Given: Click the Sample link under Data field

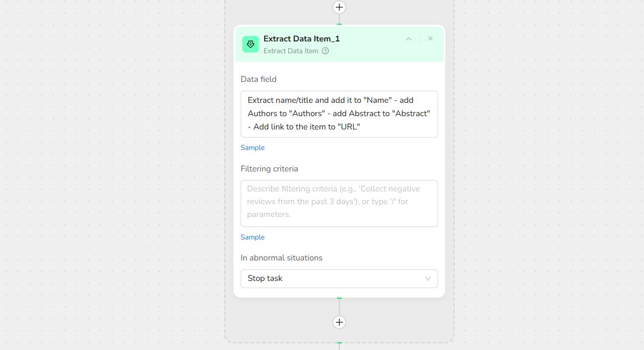Looking at the screenshot, I should 252,148.
